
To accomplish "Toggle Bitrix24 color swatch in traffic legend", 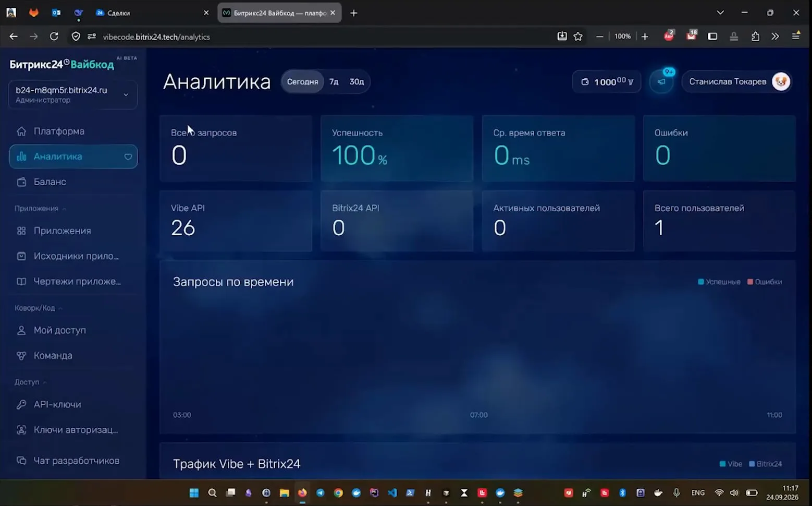I will tap(752, 464).
